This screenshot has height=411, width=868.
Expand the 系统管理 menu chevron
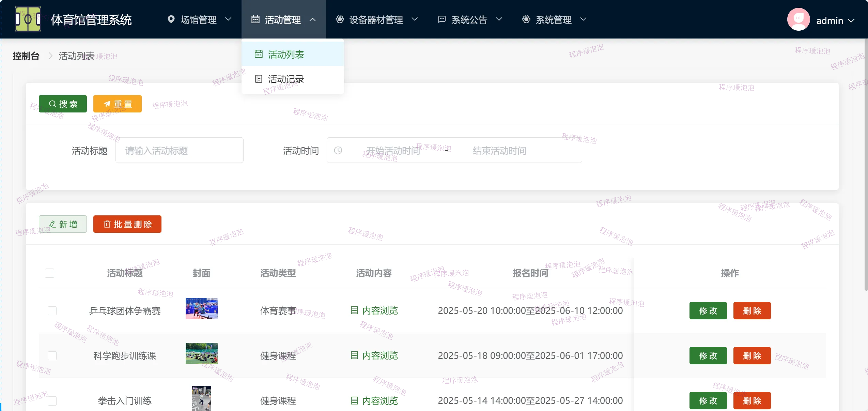(583, 19)
